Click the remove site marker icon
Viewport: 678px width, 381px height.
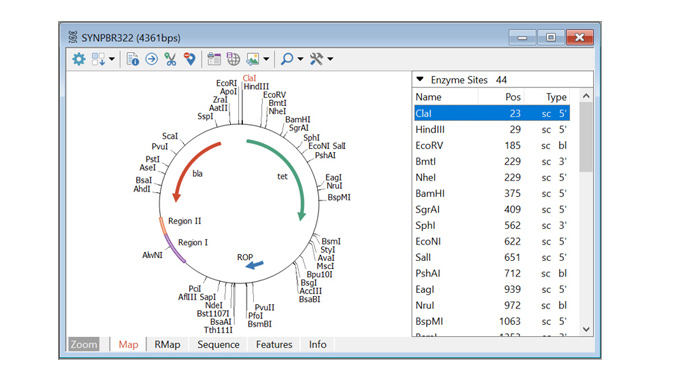point(189,59)
